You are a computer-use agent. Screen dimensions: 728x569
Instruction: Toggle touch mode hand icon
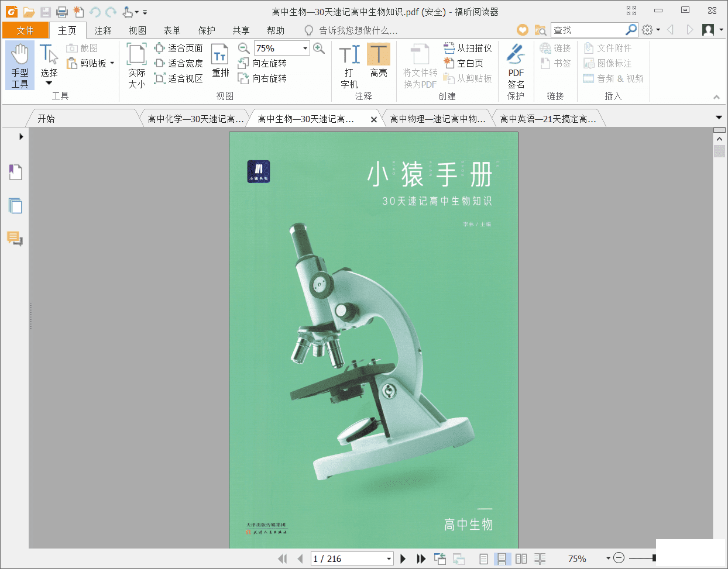click(128, 12)
